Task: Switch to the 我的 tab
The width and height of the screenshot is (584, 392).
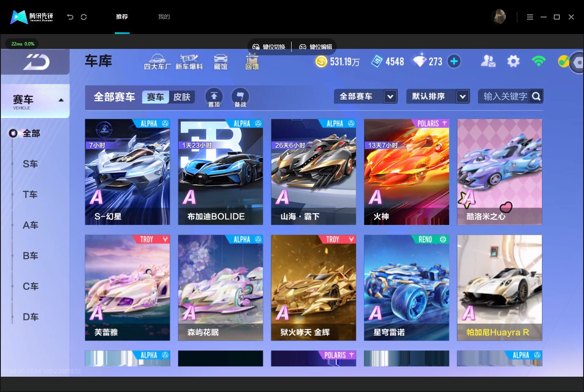Action: (164, 17)
